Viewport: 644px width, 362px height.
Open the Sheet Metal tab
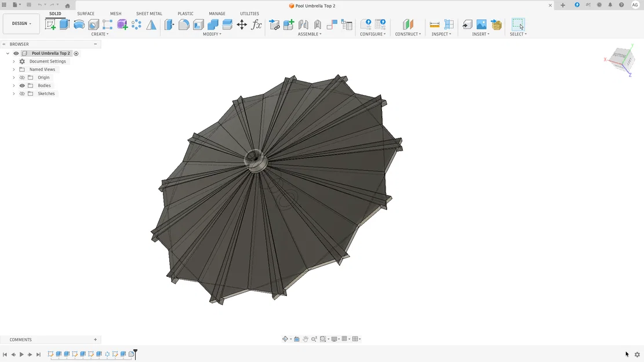148,13
